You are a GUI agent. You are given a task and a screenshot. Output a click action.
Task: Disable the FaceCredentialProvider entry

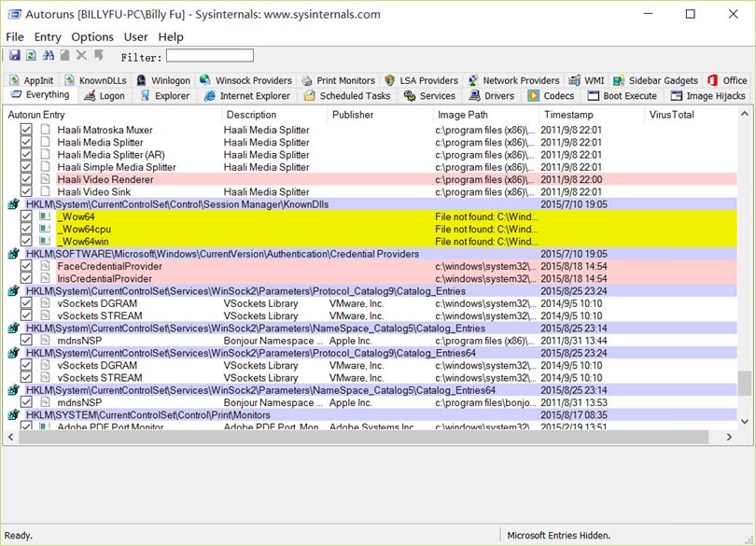pos(26,266)
